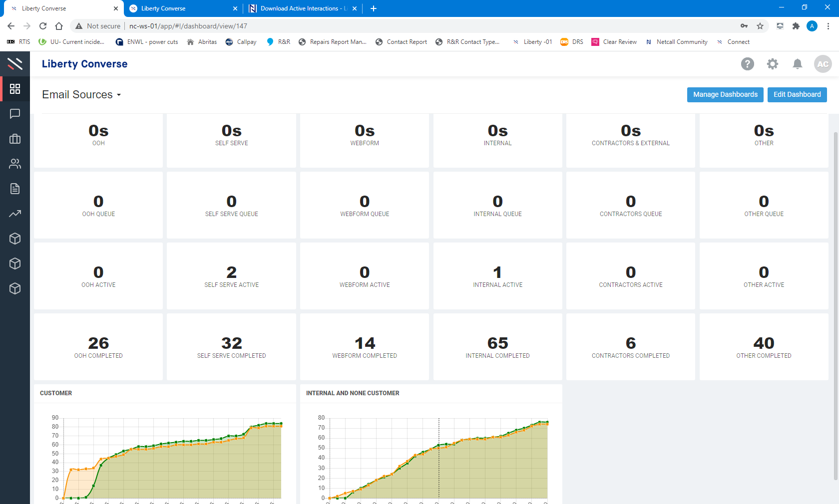
Task: Open the Chrome three-dot menu
Action: 828,26
